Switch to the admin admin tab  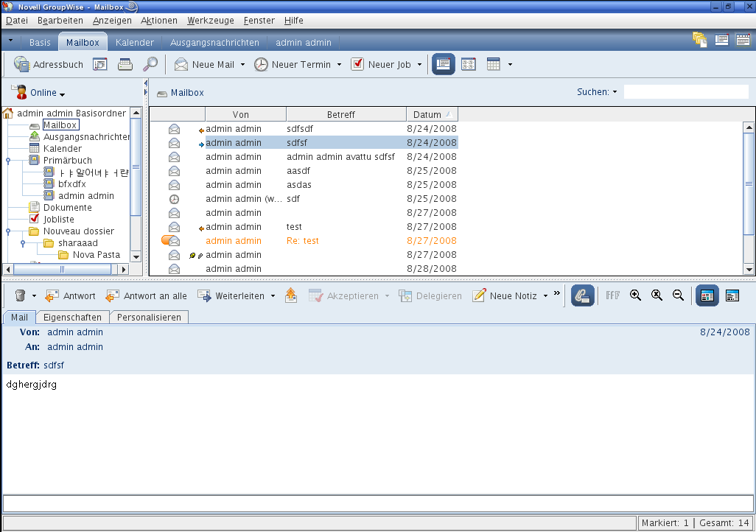click(x=304, y=43)
